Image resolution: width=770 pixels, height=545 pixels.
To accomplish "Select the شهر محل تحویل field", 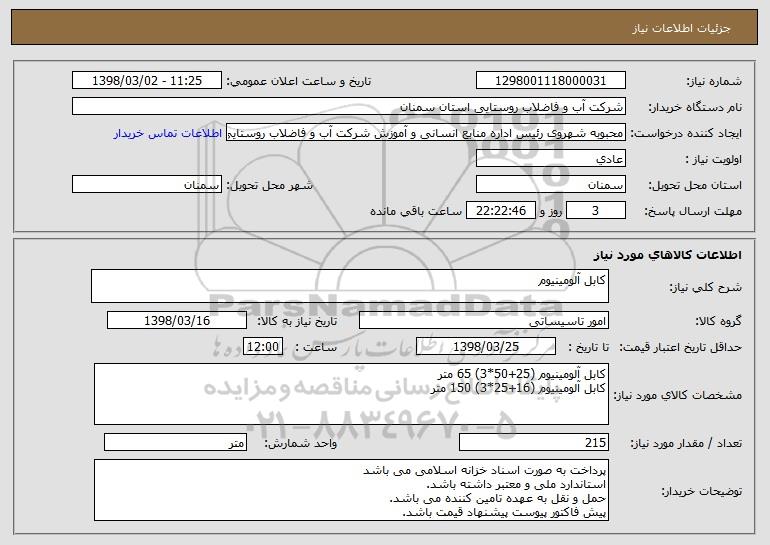I will [147, 185].
